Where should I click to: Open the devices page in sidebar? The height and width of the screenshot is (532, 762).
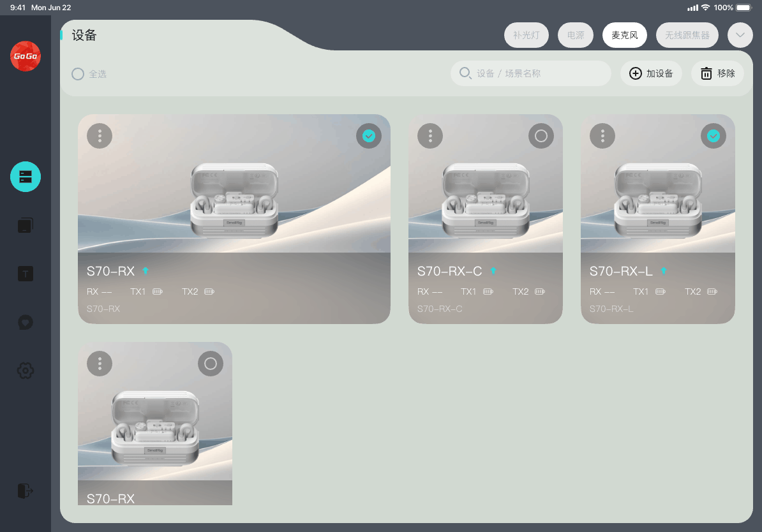coord(26,177)
